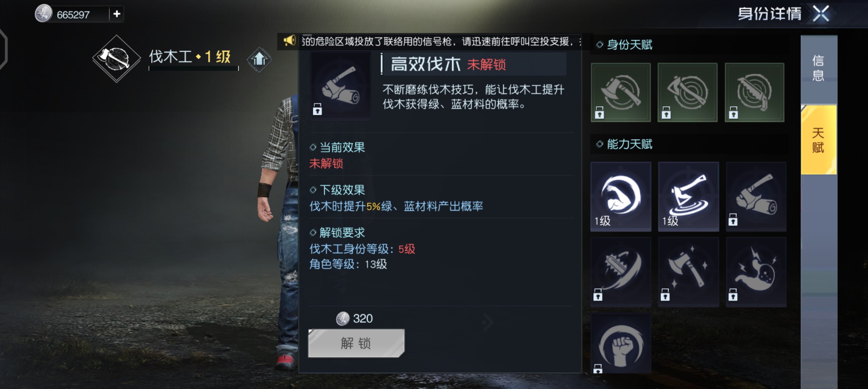Click the lumberjack upgrade arrow icon

tap(259, 59)
